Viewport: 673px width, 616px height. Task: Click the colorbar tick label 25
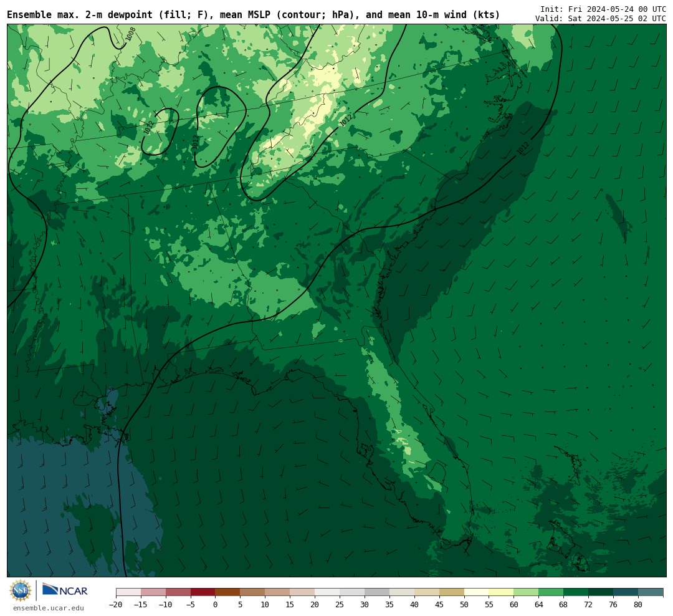click(340, 604)
